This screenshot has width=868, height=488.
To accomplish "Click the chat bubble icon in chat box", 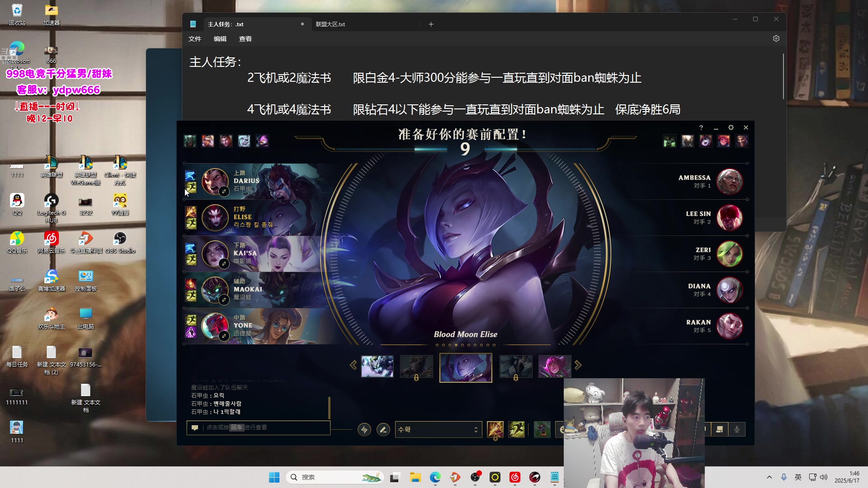I will tap(195, 427).
